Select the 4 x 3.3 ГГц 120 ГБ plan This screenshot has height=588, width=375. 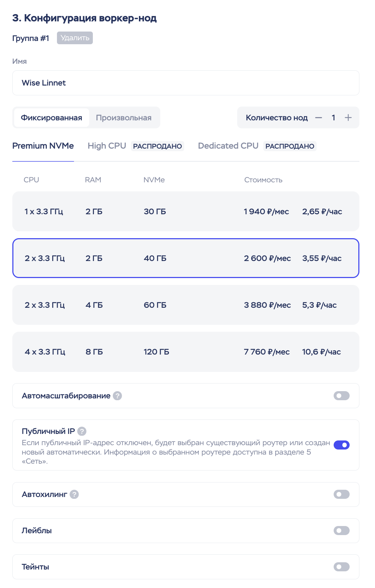(x=186, y=352)
